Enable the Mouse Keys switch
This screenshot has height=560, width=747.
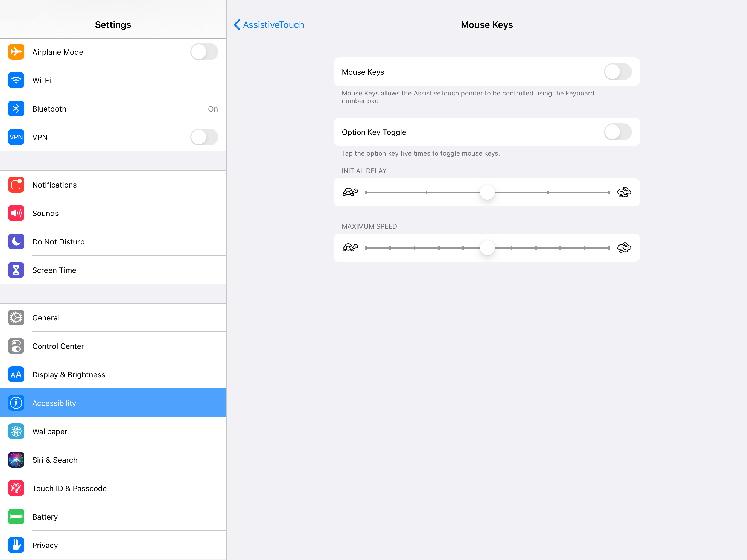point(617,72)
